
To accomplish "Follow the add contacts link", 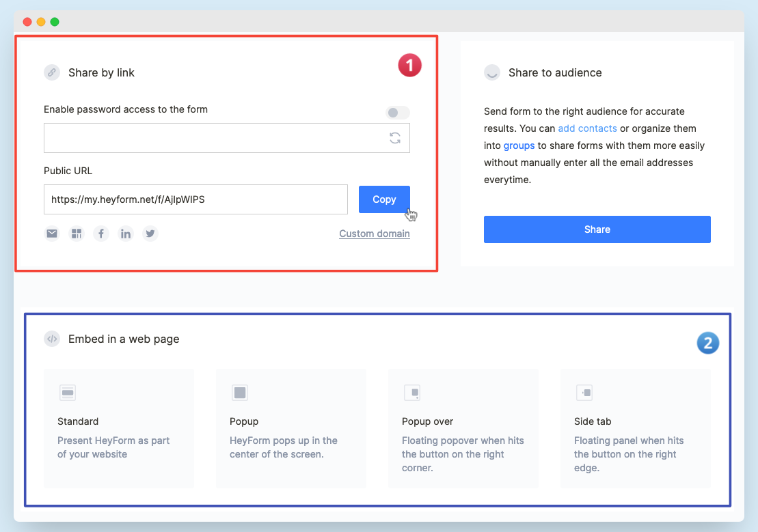I will point(587,128).
